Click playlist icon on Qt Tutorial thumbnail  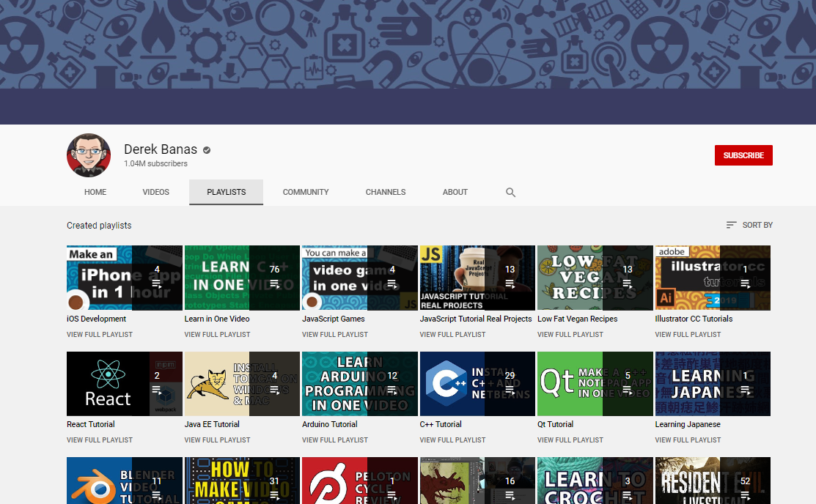click(628, 390)
